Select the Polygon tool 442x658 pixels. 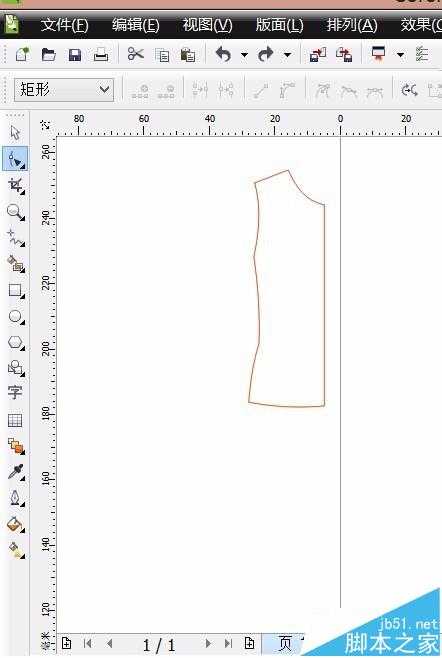(x=16, y=342)
